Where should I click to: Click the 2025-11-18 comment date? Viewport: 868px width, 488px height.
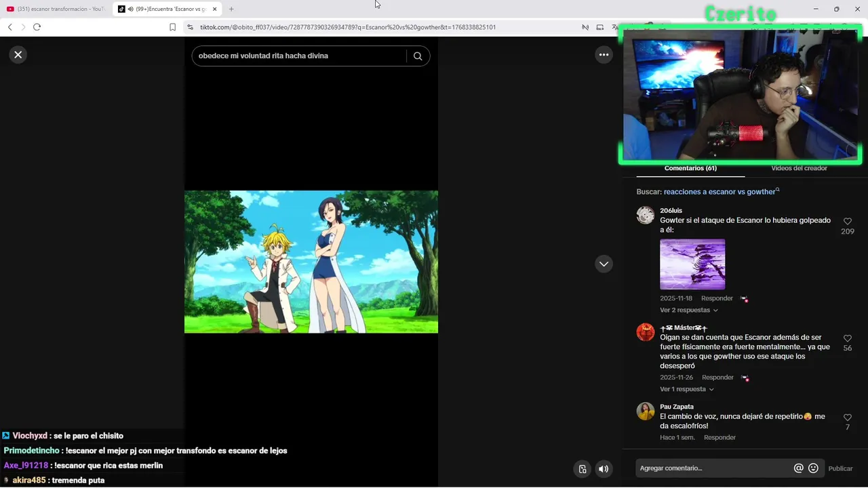(676, 298)
